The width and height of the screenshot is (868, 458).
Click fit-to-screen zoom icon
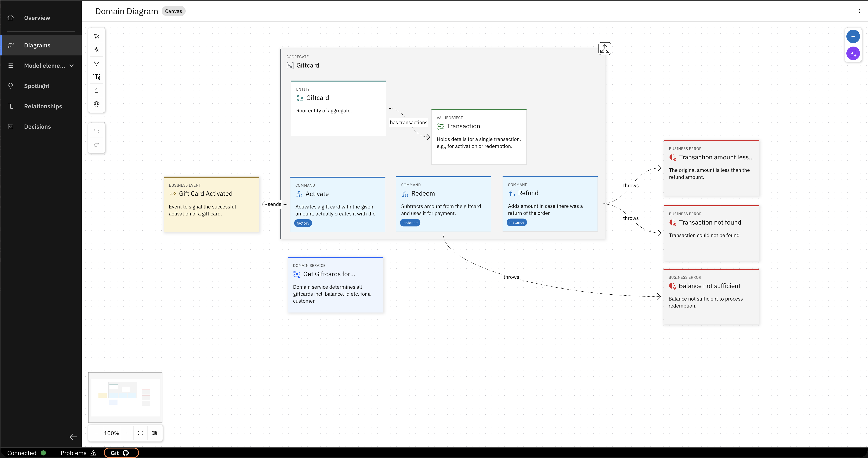[141, 433]
